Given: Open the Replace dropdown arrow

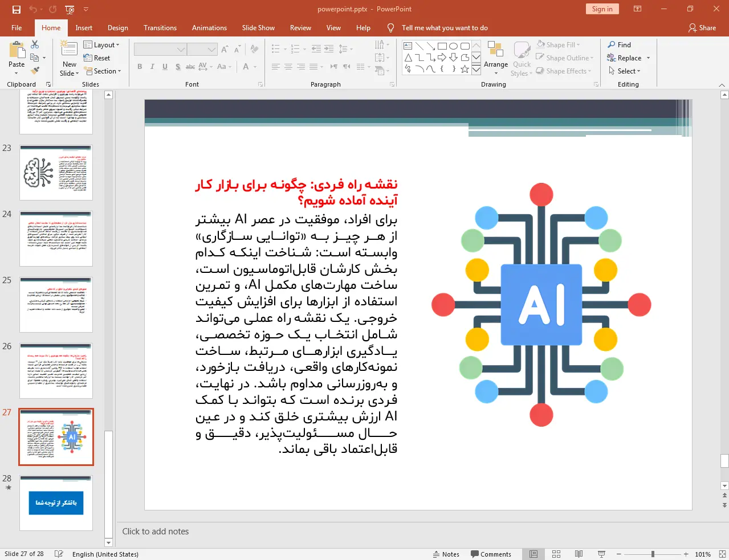Looking at the screenshot, I should 648,58.
